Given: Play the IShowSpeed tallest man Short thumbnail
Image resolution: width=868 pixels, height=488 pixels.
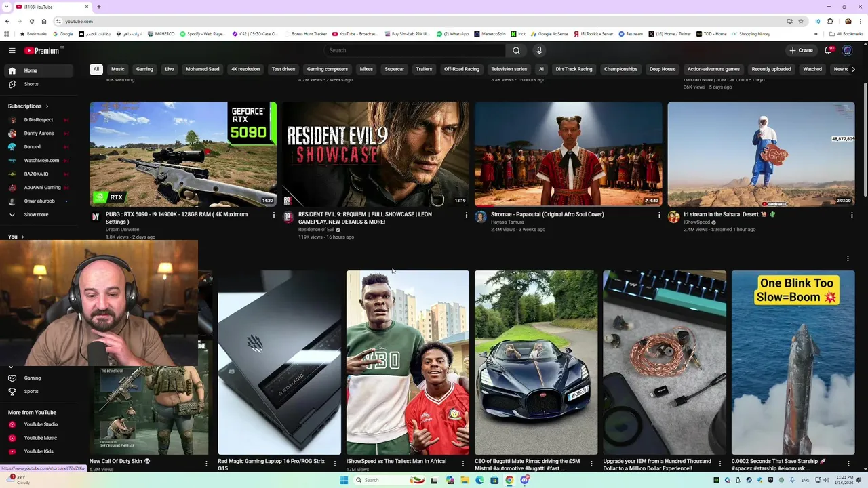Looking at the screenshot, I should pyautogui.click(x=408, y=363).
